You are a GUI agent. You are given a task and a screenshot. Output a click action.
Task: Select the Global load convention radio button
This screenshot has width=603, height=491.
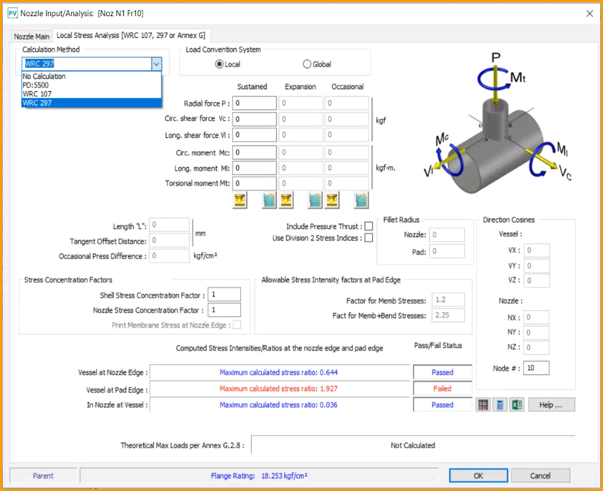307,64
